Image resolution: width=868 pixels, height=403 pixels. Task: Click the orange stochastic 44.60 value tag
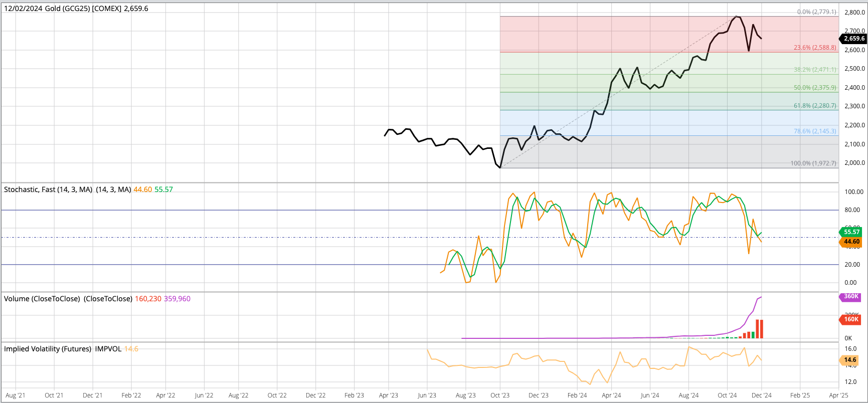(x=851, y=242)
